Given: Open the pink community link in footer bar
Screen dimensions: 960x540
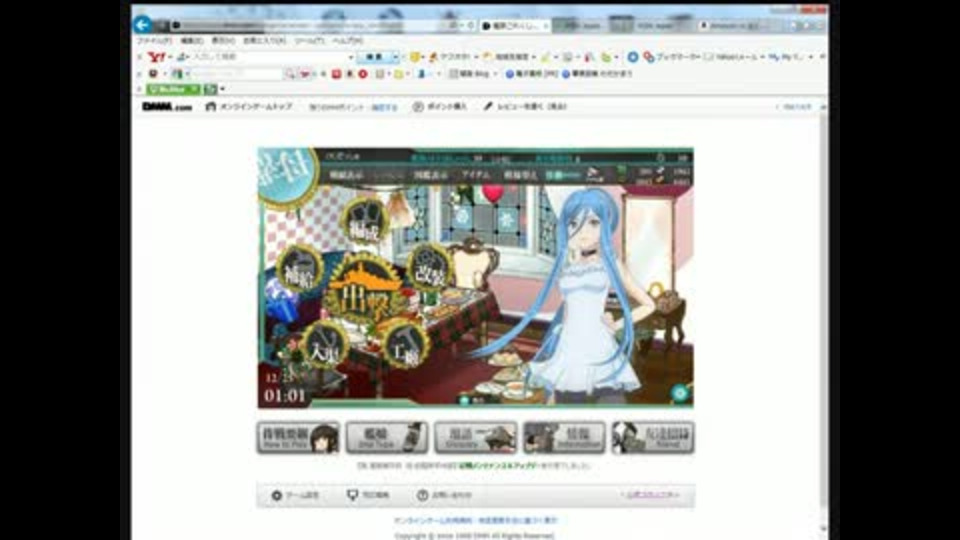Looking at the screenshot, I should tap(651, 495).
